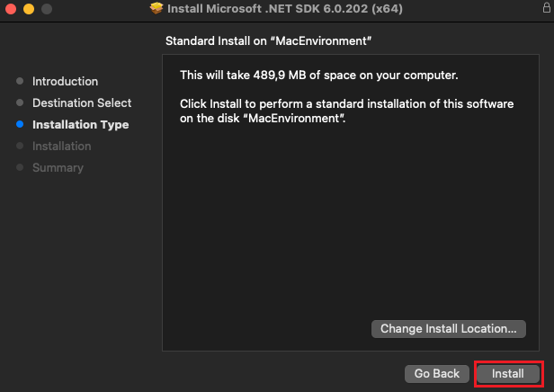Click the disabled zoom window button
Image resolution: width=554 pixels, height=392 pixels.
(x=46, y=9)
